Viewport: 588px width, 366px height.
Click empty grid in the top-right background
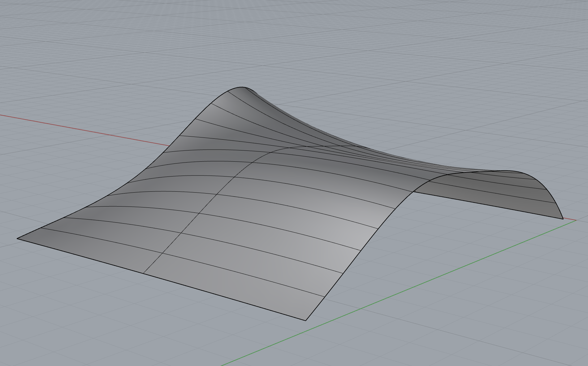coord(495,46)
